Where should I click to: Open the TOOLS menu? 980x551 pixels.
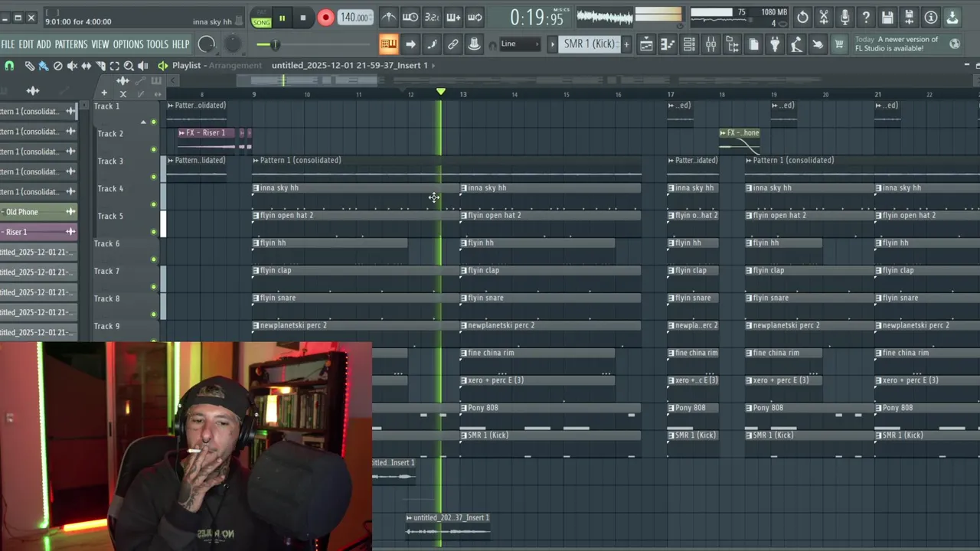[157, 44]
